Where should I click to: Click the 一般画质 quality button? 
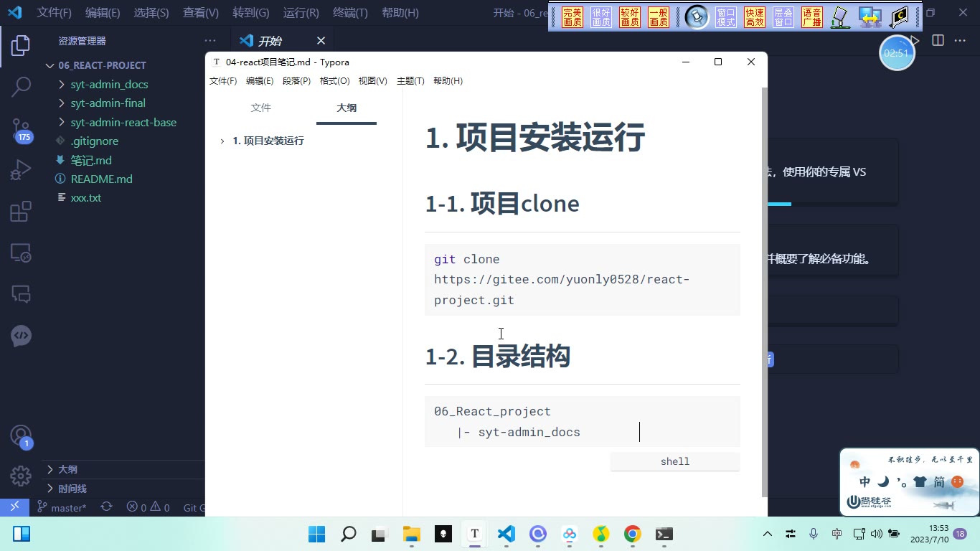tap(659, 17)
